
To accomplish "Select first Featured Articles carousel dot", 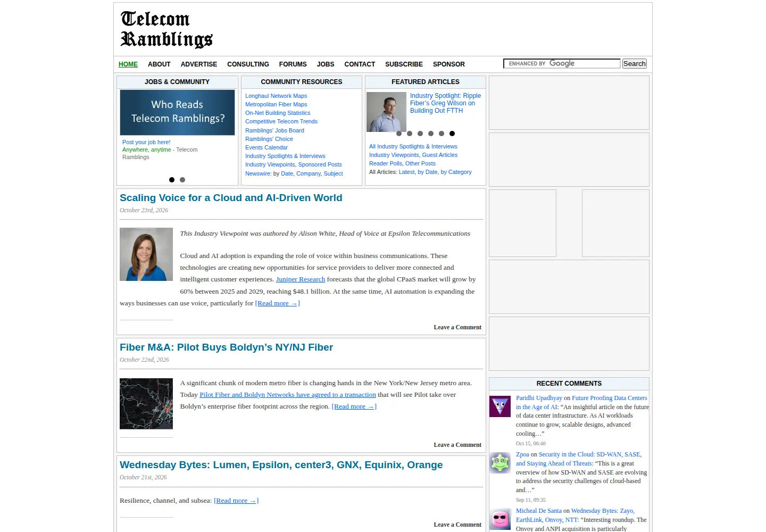I will (399, 134).
